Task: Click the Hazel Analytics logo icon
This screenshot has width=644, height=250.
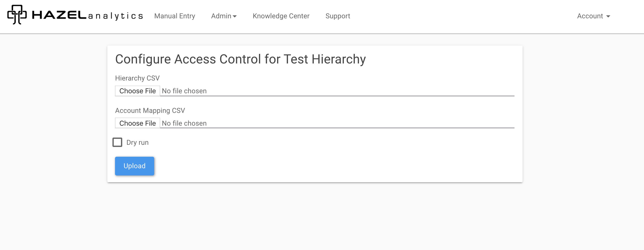Action: point(17,14)
